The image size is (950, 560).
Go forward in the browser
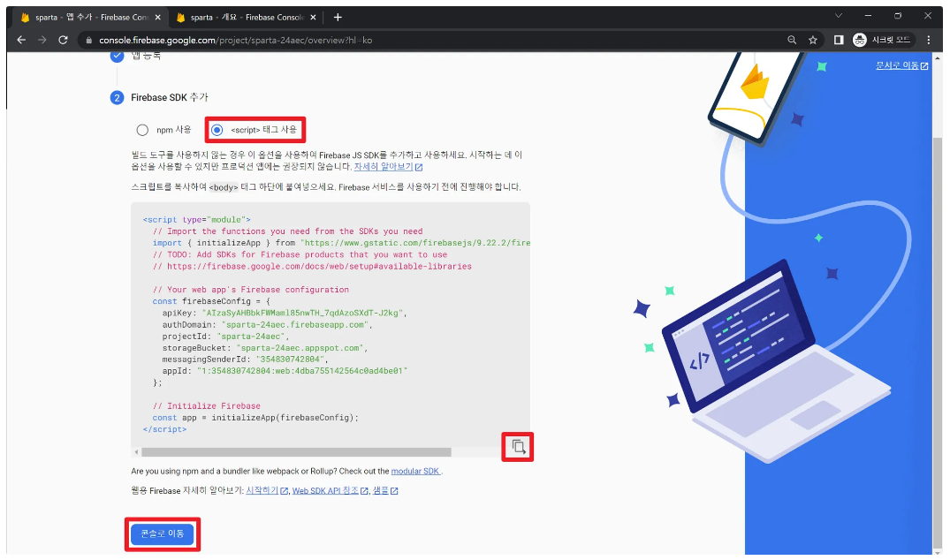click(x=42, y=40)
